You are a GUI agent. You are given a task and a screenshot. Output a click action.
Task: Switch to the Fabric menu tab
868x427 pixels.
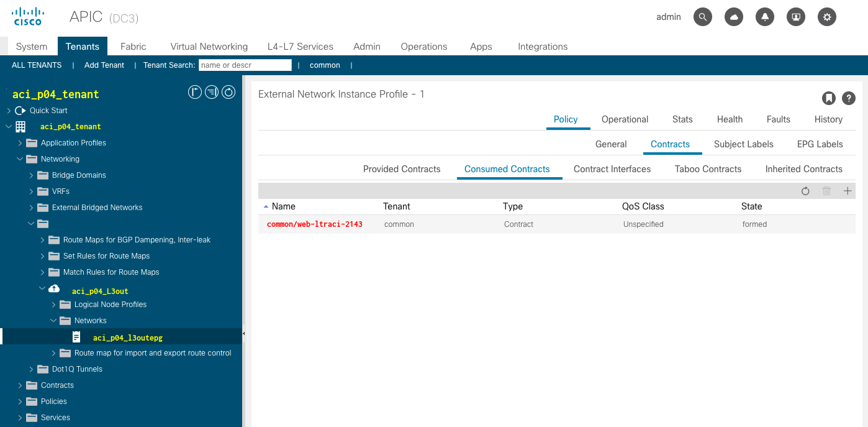pyautogui.click(x=133, y=47)
